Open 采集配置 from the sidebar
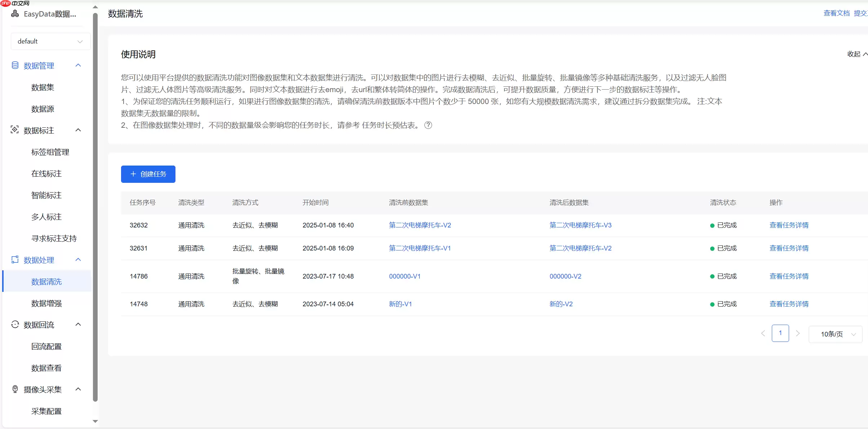This screenshot has width=868, height=429. [46, 411]
